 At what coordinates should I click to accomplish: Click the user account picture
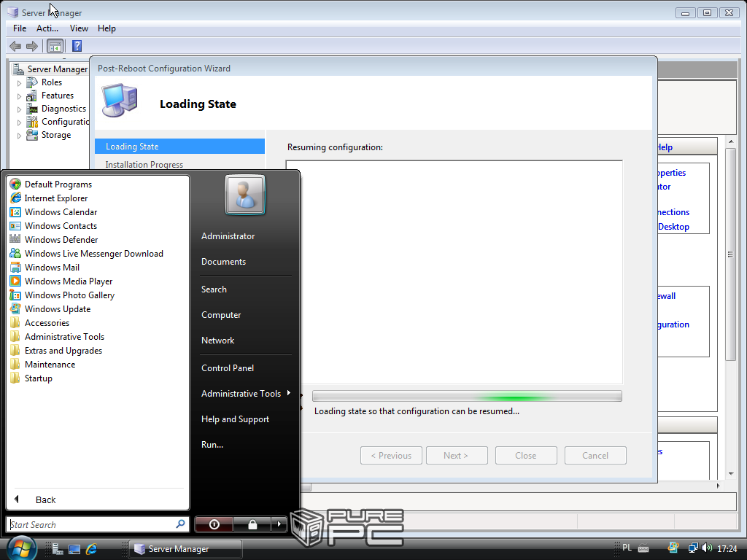pyautogui.click(x=245, y=195)
